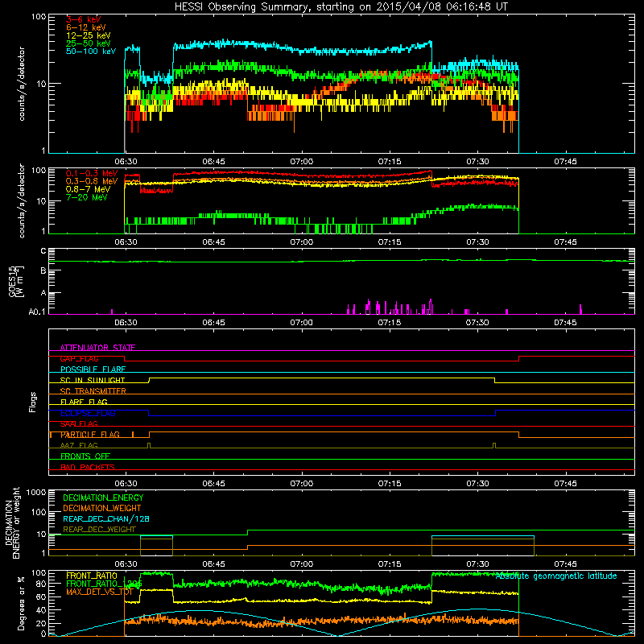Select the BAD_PACKETS flag label
This screenshot has height=644, width=644.
pos(88,467)
